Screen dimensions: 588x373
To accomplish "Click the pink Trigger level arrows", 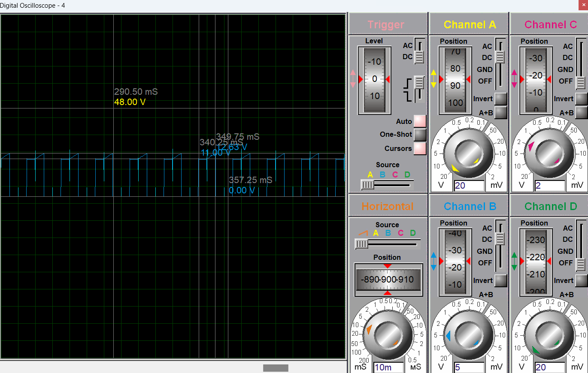I will 353,79.
